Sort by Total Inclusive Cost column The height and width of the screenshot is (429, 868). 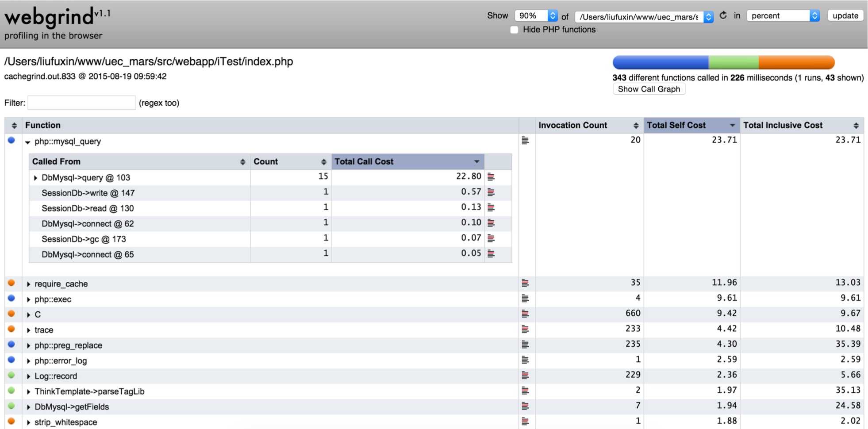pyautogui.click(x=802, y=125)
